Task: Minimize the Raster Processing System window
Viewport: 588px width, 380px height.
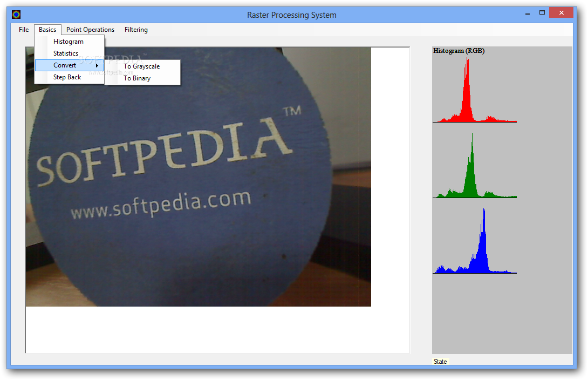Action: [x=528, y=13]
